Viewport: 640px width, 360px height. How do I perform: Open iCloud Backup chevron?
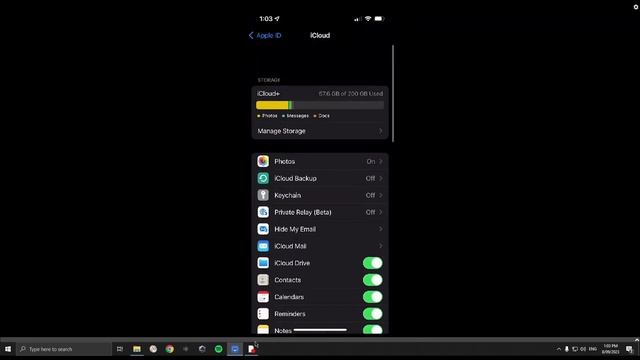click(380, 178)
